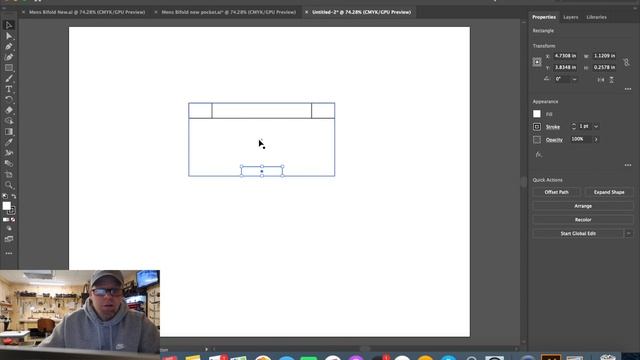
Task: Select the Gradient tool
Action: click(9, 131)
